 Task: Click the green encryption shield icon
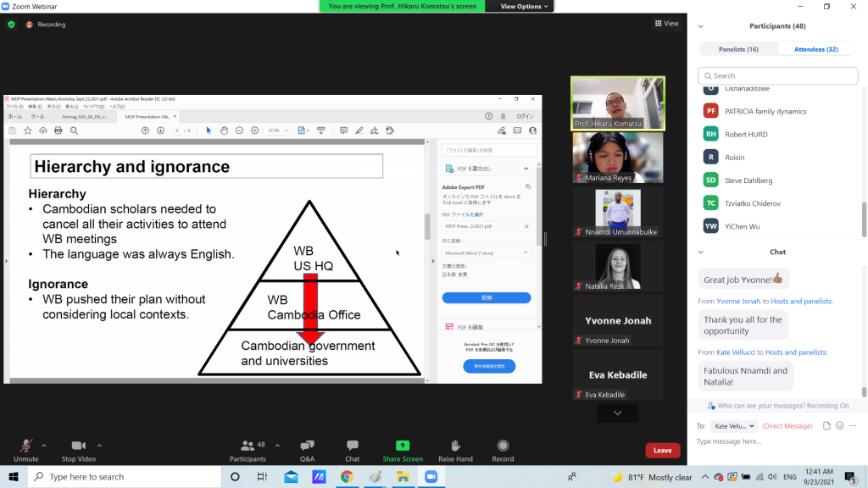tap(11, 25)
